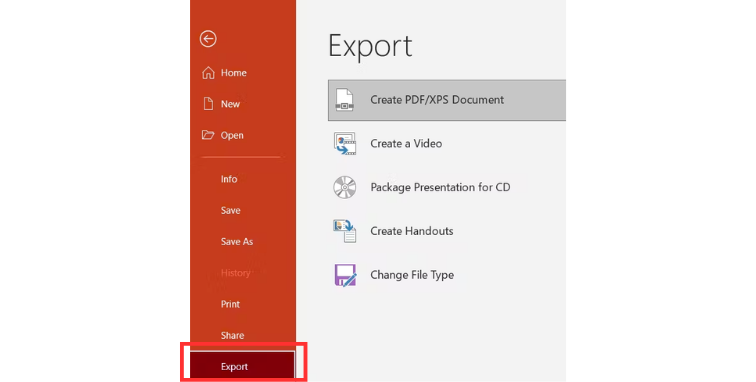This screenshot has height=382, width=756.
Task: Open the Share page
Action: coord(232,336)
